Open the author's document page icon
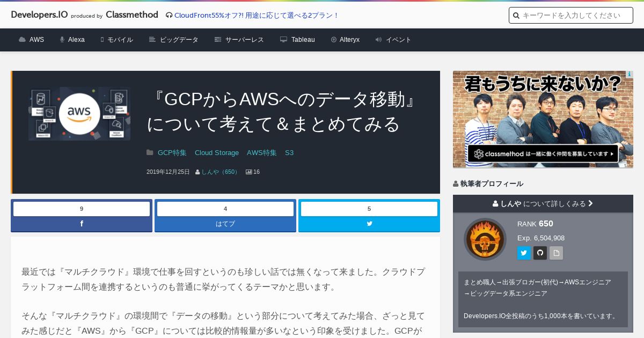The height and width of the screenshot is (338, 644). pos(556,253)
